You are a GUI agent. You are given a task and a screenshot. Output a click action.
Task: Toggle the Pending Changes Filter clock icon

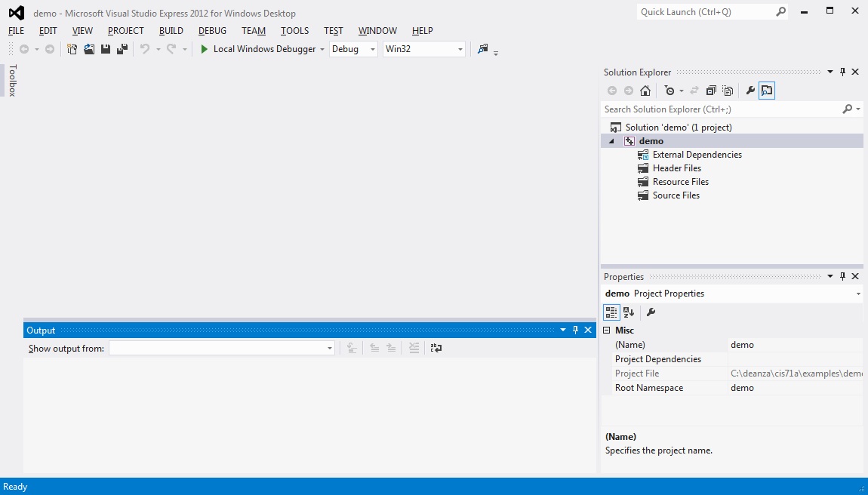pyautogui.click(x=669, y=91)
